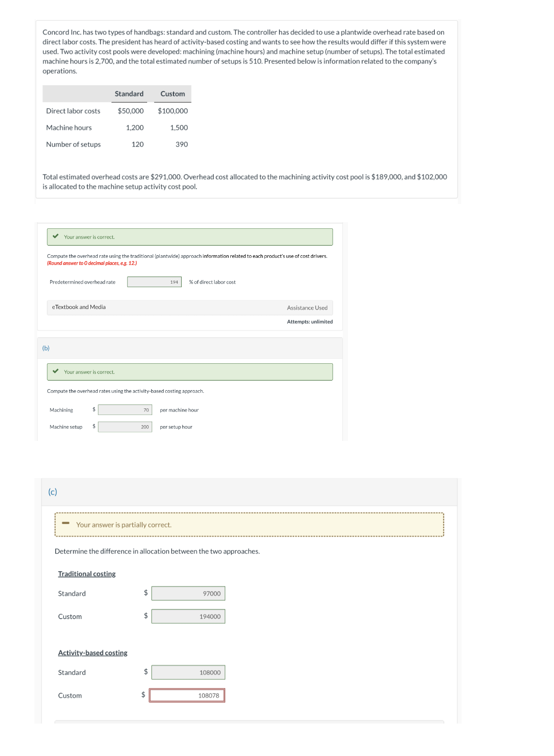Click the dash icon on partially correct banner

(x=65, y=524)
